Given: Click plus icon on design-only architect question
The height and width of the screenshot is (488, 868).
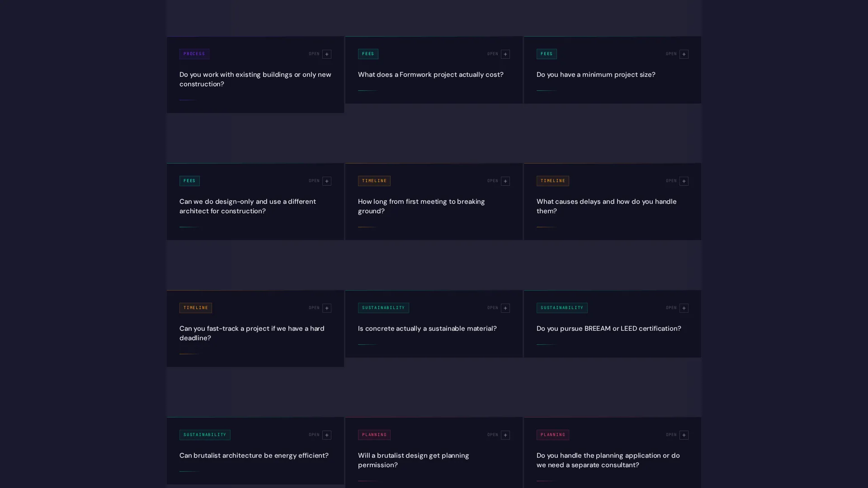Looking at the screenshot, I should (x=326, y=181).
